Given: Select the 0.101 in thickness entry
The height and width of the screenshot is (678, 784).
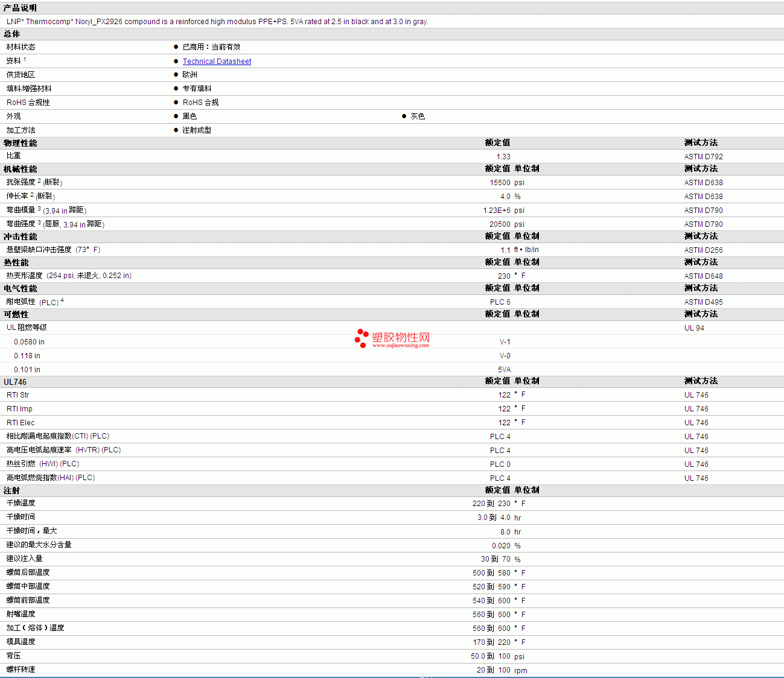Looking at the screenshot, I should (x=27, y=370).
